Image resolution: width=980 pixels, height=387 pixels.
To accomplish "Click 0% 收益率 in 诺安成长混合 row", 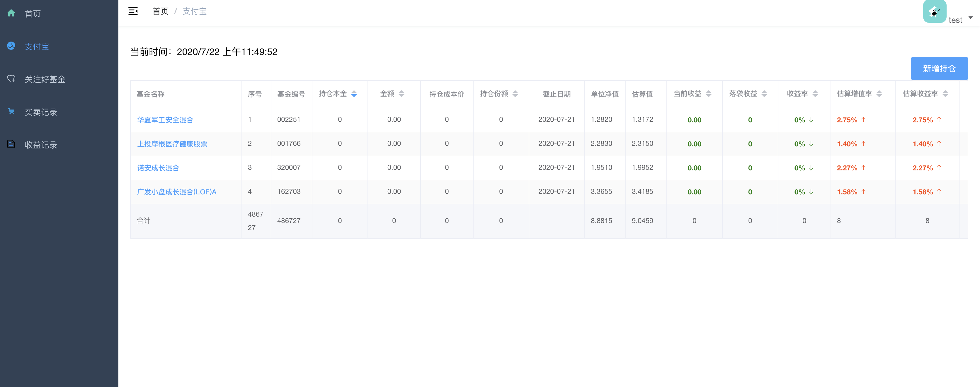I will [799, 168].
